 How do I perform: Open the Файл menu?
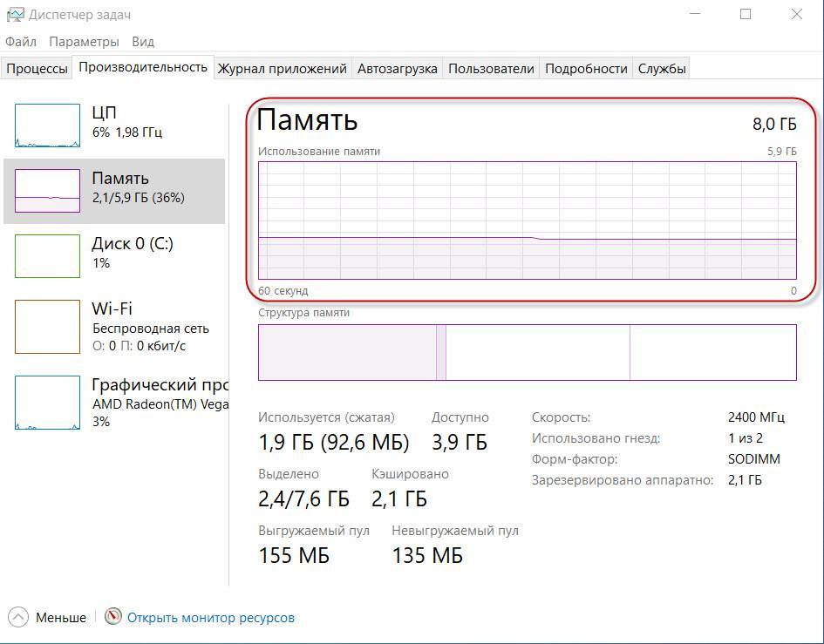click(x=21, y=42)
